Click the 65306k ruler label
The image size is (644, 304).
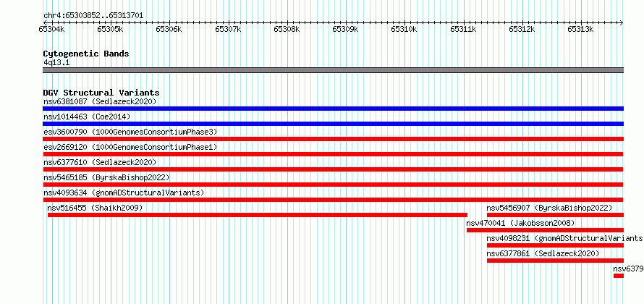[169, 29]
